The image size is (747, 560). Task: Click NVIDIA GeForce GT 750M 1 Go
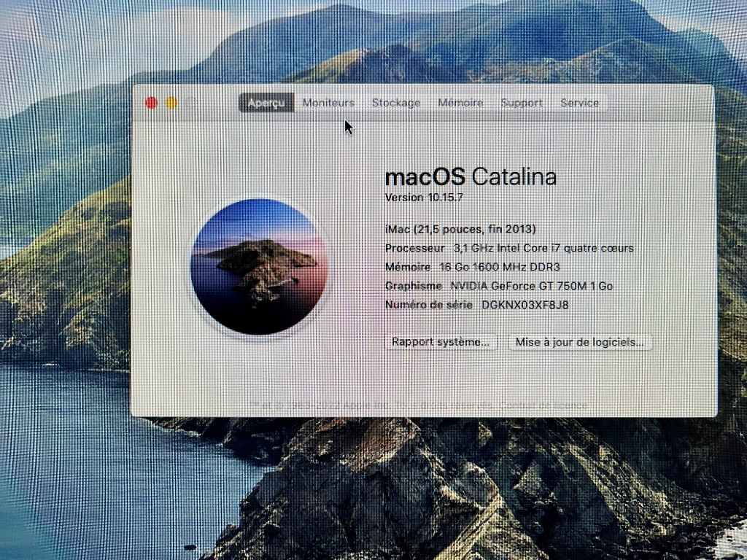[x=532, y=286]
